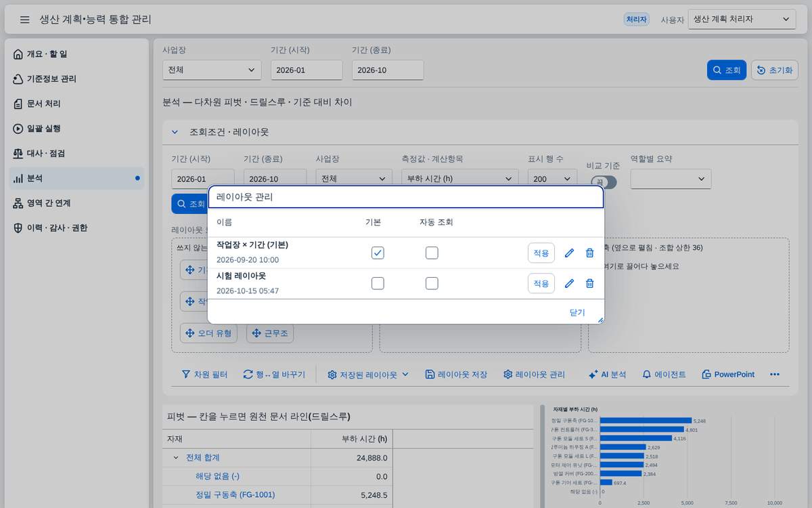Toggle 자동 조회 checkbox for 작업장 × 기간 layout
This screenshot has height=508, width=812.
click(x=432, y=253)
